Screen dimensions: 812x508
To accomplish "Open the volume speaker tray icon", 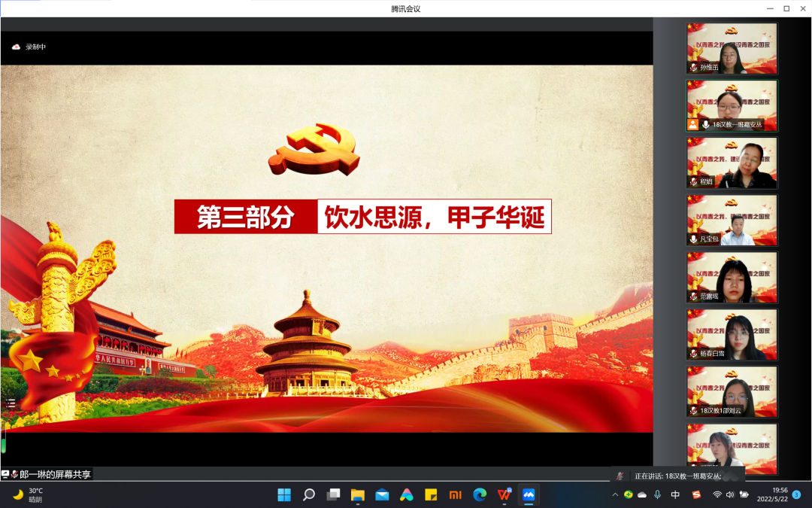I will click(x=730, y=494).
